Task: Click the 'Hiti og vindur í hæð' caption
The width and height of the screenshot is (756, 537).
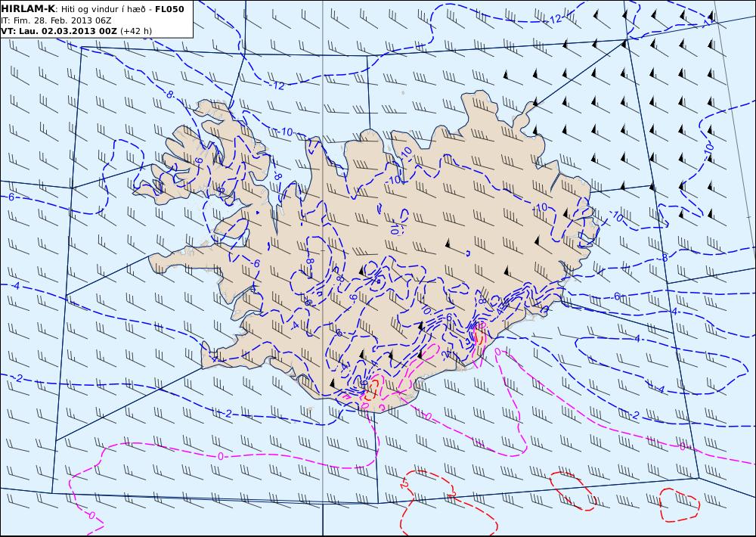Action: coord(103,10)
